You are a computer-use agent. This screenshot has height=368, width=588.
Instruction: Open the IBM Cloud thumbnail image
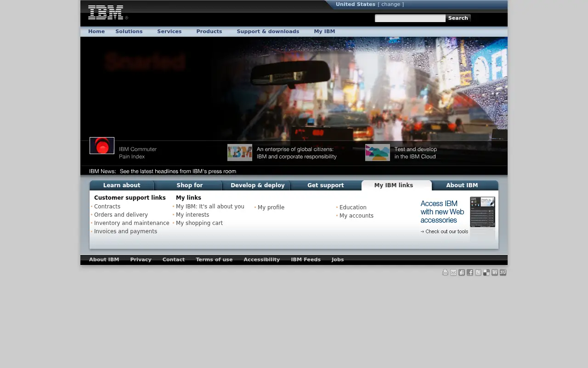point(378,153)
